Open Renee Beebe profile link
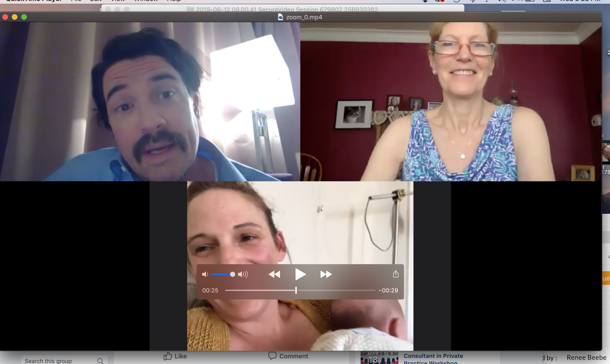 coord(586,358)
